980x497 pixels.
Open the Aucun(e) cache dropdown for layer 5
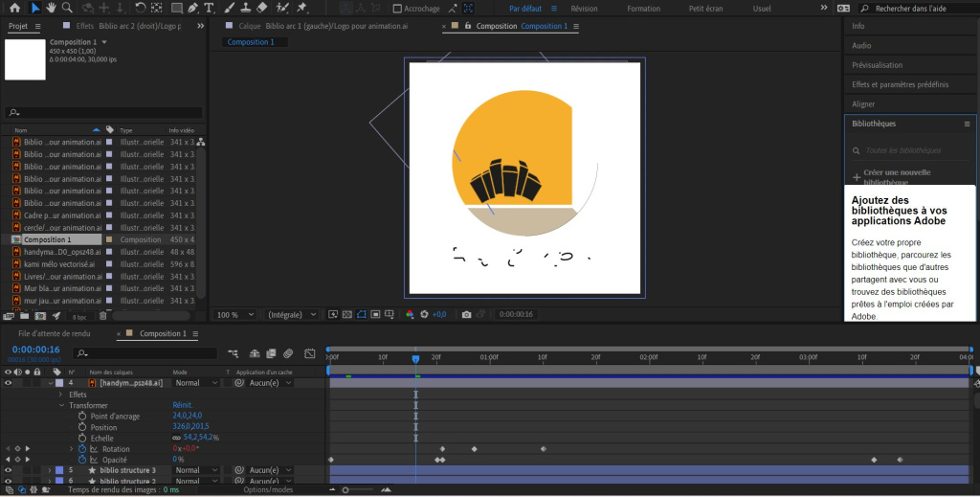coord(270,470)
